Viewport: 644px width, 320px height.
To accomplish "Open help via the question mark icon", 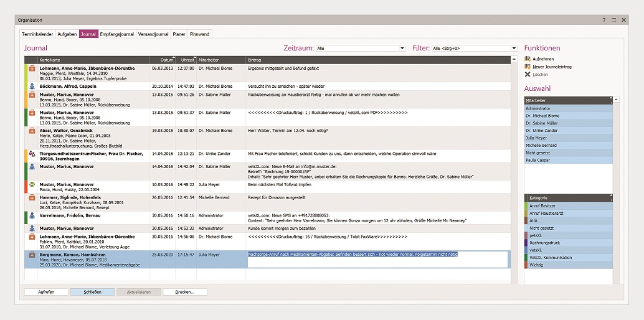I will [604, 20].
